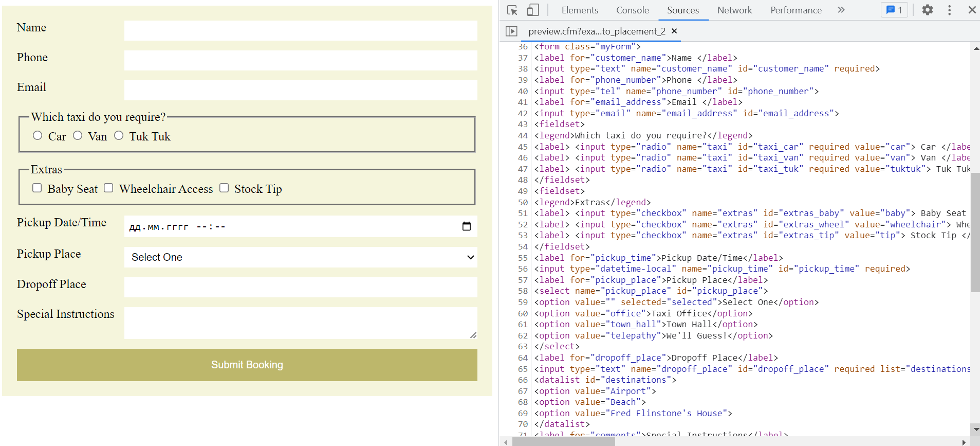Click the vertical scrollbar in source view
Screen dimensions: 980x446
(x=975, y=233)
